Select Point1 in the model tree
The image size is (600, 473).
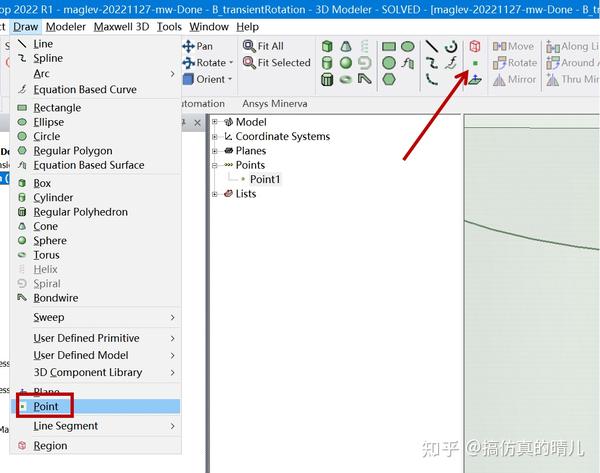265,179
